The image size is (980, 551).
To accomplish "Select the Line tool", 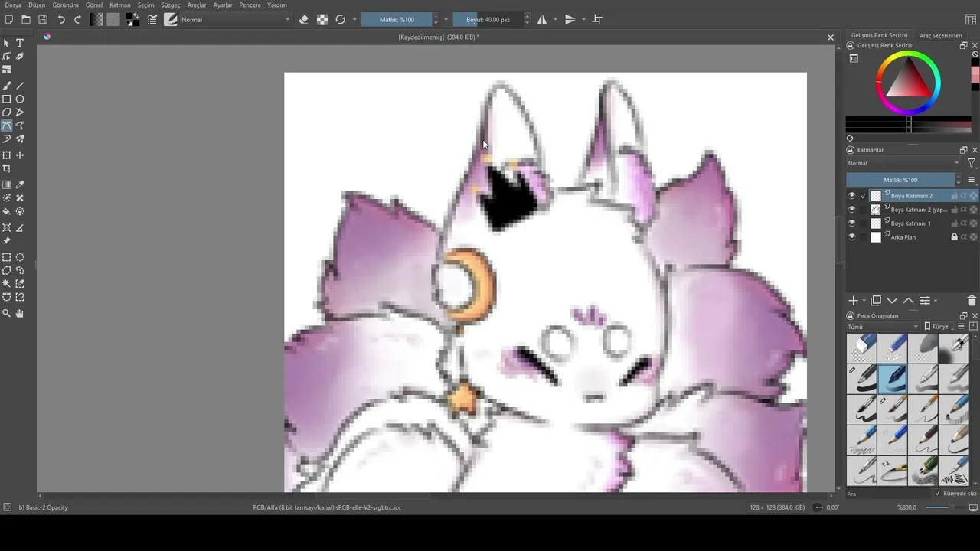I will 20,86.
